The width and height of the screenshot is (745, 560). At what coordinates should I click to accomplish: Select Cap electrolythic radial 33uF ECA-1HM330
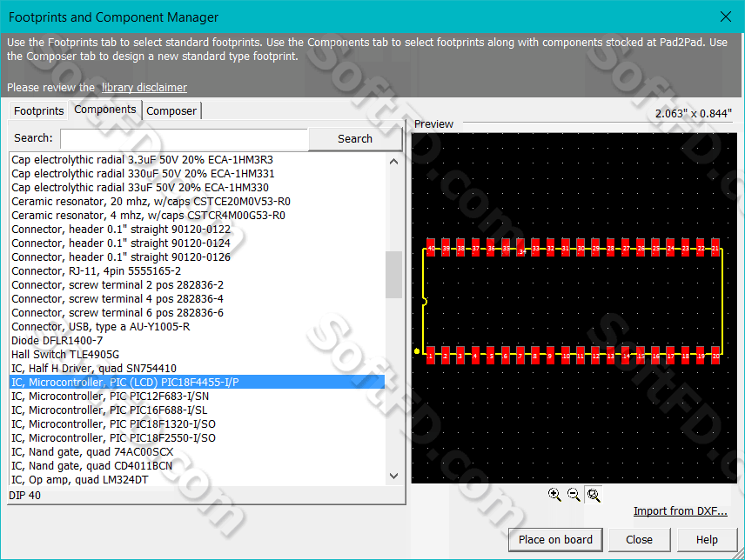pos(198,188)
